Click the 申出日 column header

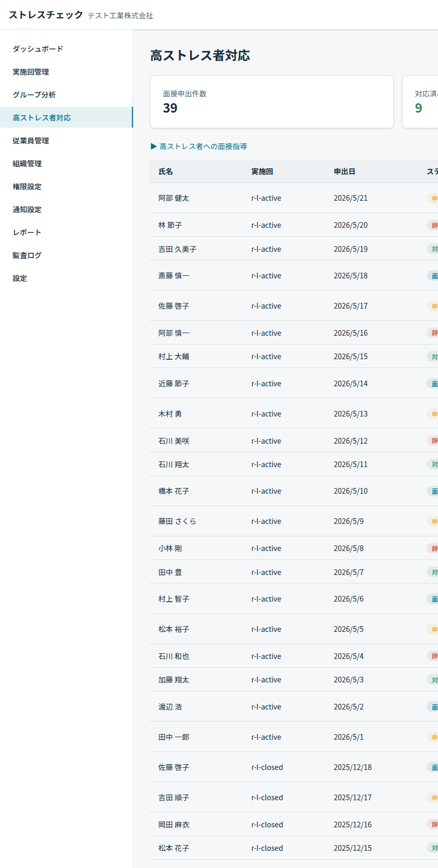(x=344, y=172)
